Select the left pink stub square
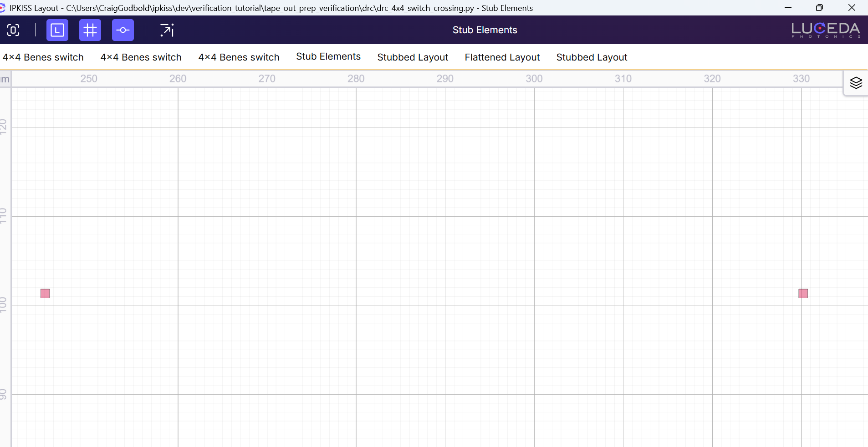 [45, 294]
